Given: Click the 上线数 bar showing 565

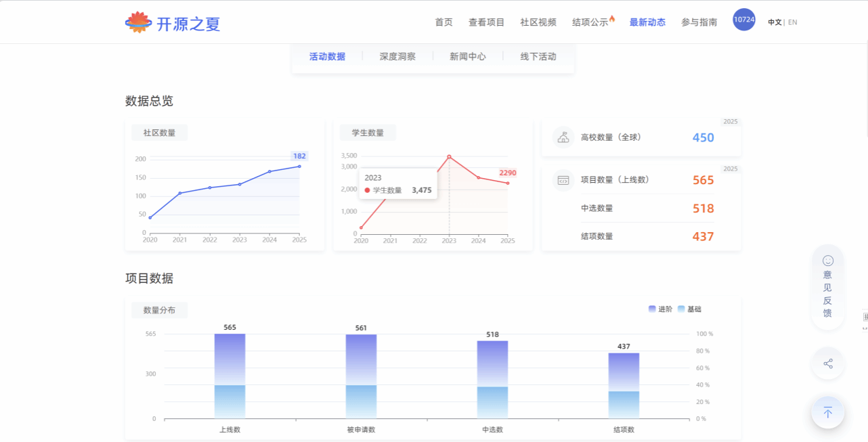Looking at the screenshot, I should tap(230, 376).
